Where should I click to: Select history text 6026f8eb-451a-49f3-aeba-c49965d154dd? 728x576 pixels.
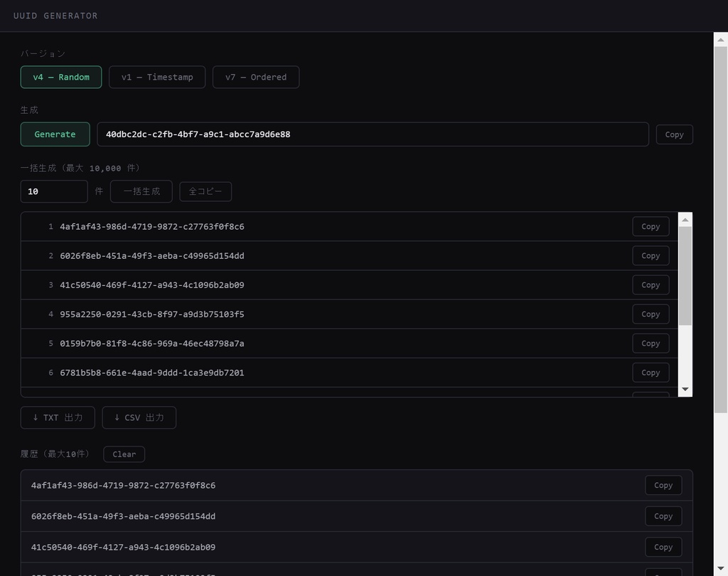pyautogui.click(x=123, y=516)
